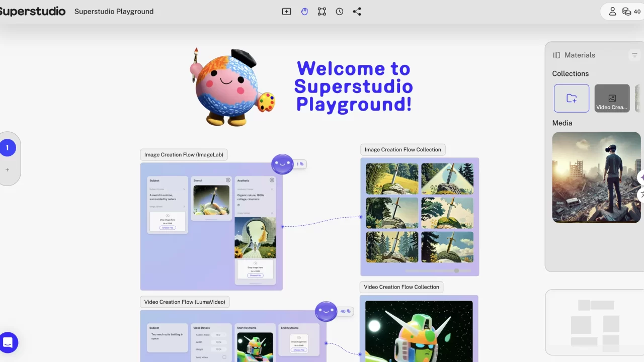Add a new page with plus button
The image size is (644, 362).
pyautogui.click(x=8, y=170)
